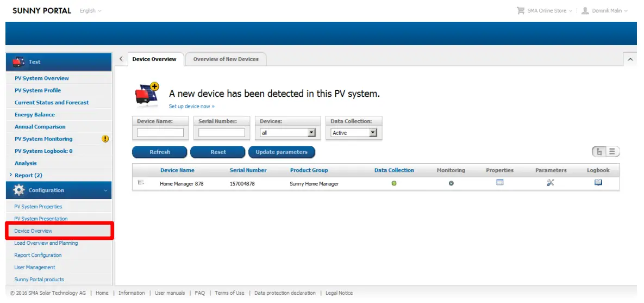This screenshot has height=303, width=644.
Task: Collapse the Configuration section chevron
Action: 105,191
